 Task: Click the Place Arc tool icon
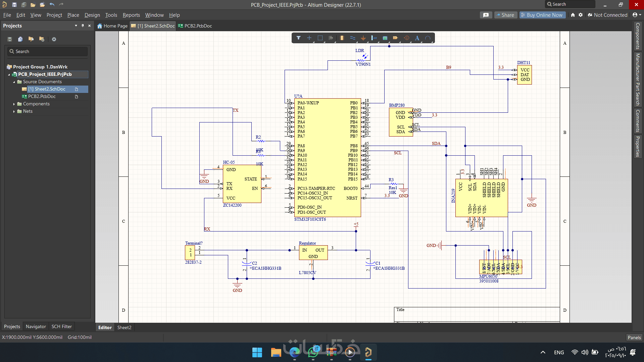click(428, 38)
